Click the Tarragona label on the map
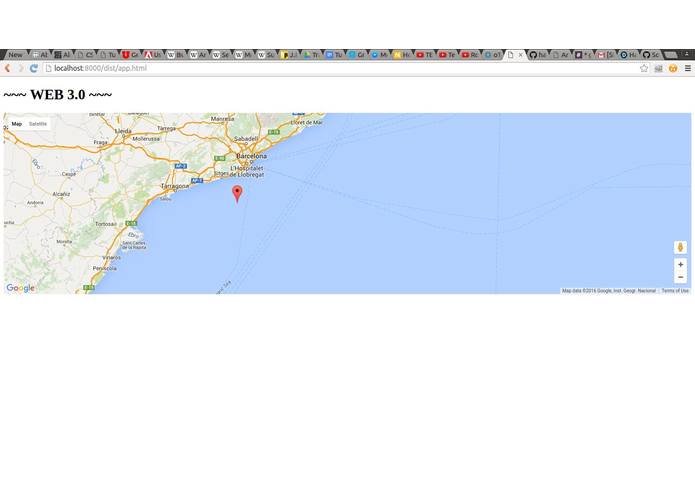Viewport: 695px width, 494px height. (175, 186)
